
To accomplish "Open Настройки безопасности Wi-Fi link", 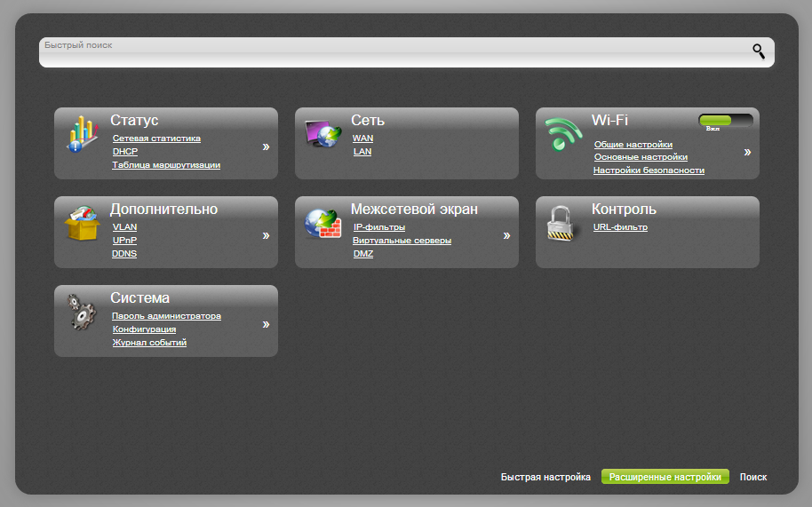I will point(649,170).
